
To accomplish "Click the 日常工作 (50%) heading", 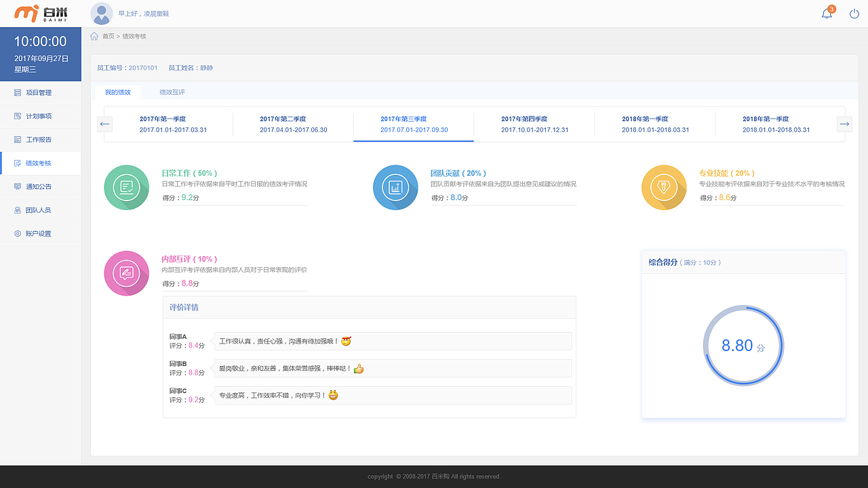I will (189, 174).
